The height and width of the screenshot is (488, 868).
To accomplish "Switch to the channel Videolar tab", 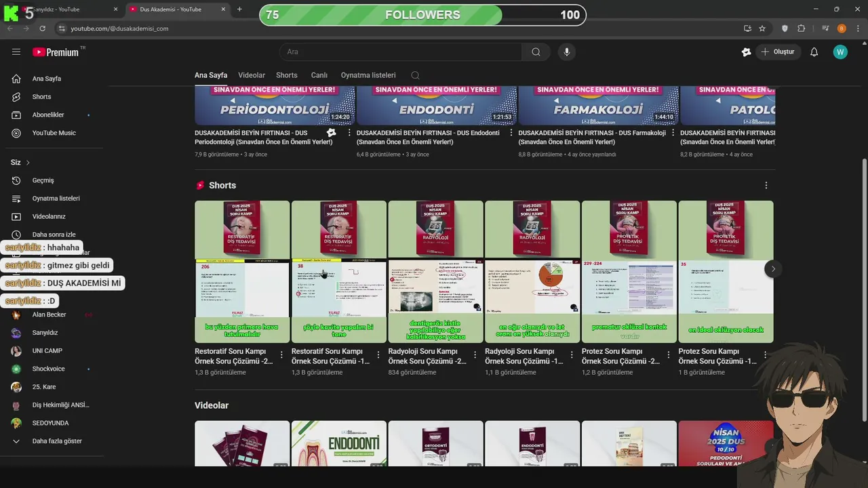I will 252,75.
